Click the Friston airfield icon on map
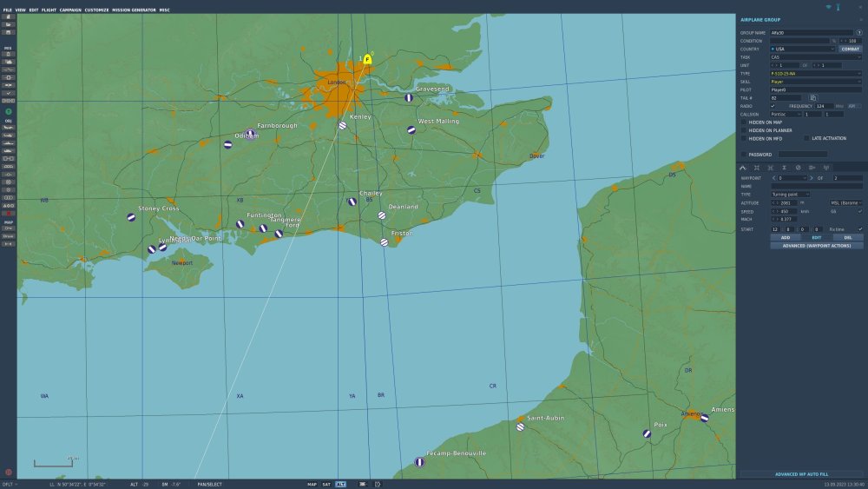 tap(384, 241)
